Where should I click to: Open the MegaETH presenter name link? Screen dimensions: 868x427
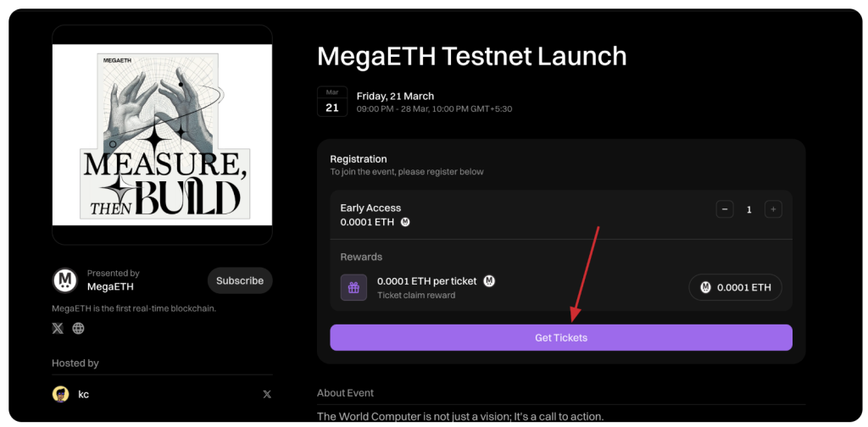point(110,286)
